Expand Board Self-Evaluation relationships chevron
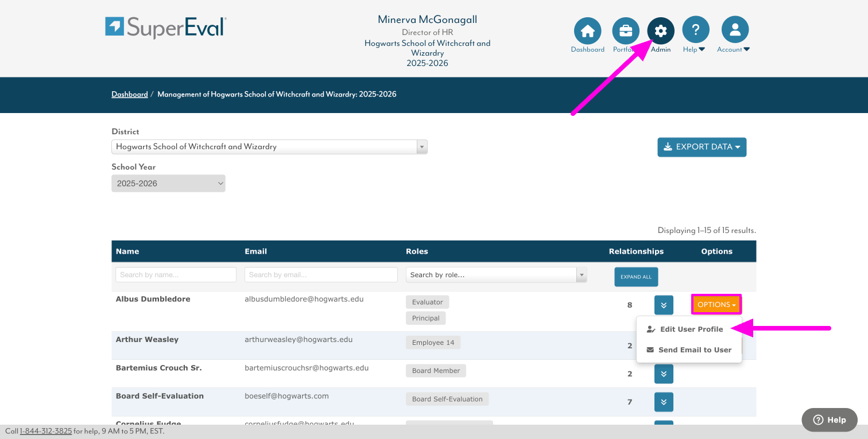This screenshot has height=439, width=868. click(664, 402)
